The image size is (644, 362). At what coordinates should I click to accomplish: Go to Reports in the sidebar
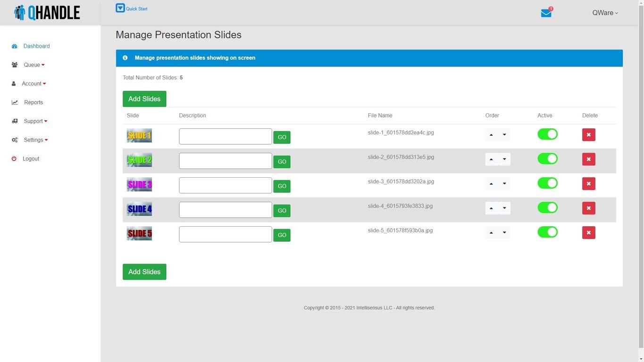33,102
